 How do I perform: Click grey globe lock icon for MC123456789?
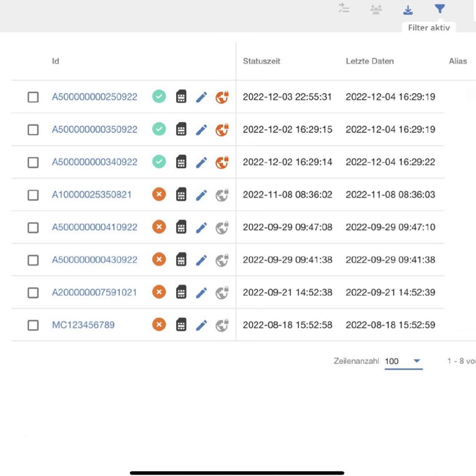222,325
